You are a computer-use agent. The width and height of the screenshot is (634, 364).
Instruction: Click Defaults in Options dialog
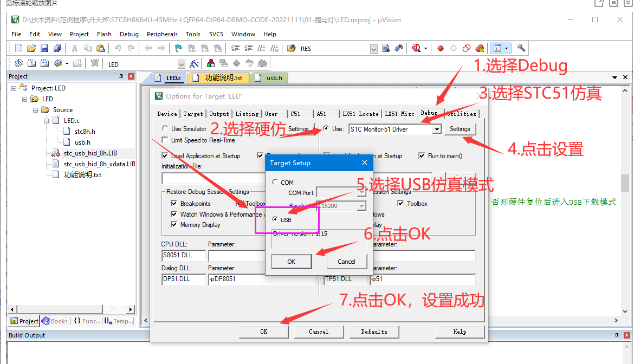(374, 331)
